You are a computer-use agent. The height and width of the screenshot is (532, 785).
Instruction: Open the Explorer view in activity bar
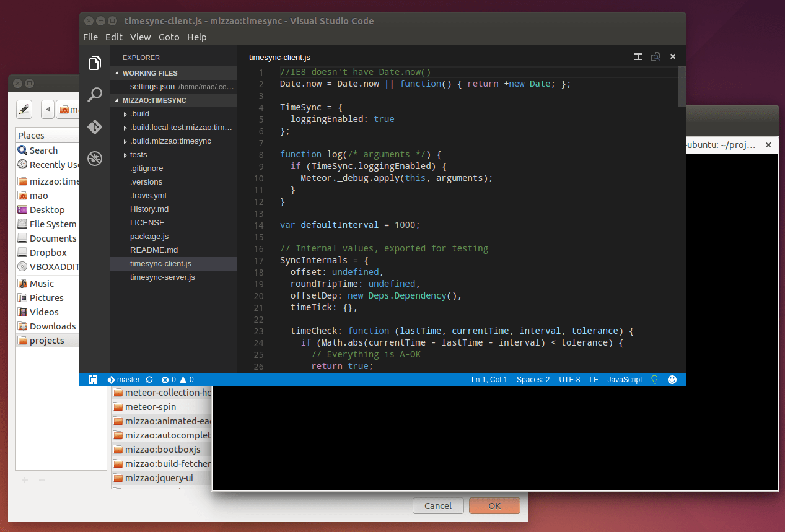pos(95,63)
